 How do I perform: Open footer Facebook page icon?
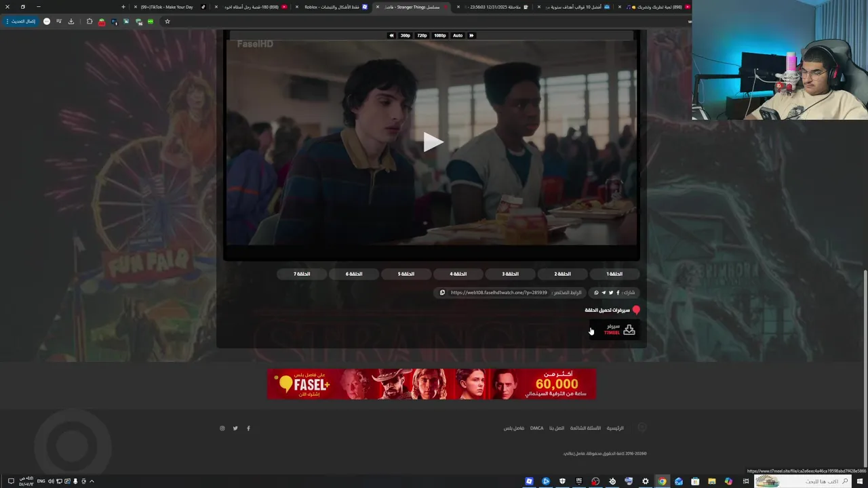click(x=248, y=428)
